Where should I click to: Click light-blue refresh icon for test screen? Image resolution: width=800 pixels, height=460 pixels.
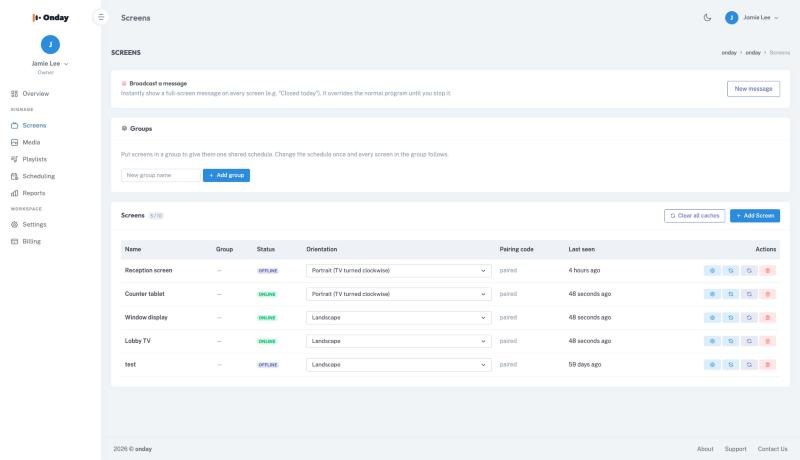click(731, 365)
